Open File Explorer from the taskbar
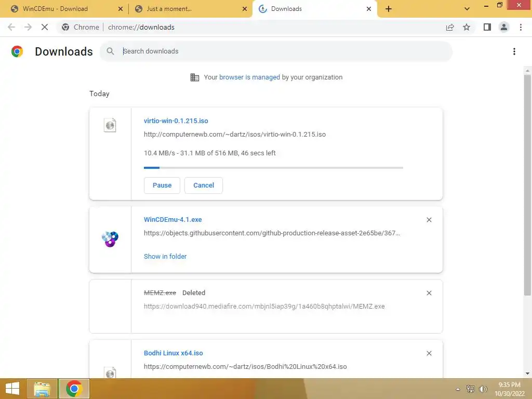Viewport: 532px width, 399px height. (42, 389)
